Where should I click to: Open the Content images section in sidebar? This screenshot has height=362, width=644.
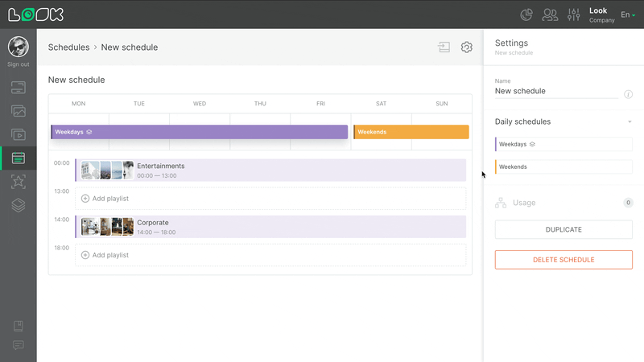click(19, 111)
